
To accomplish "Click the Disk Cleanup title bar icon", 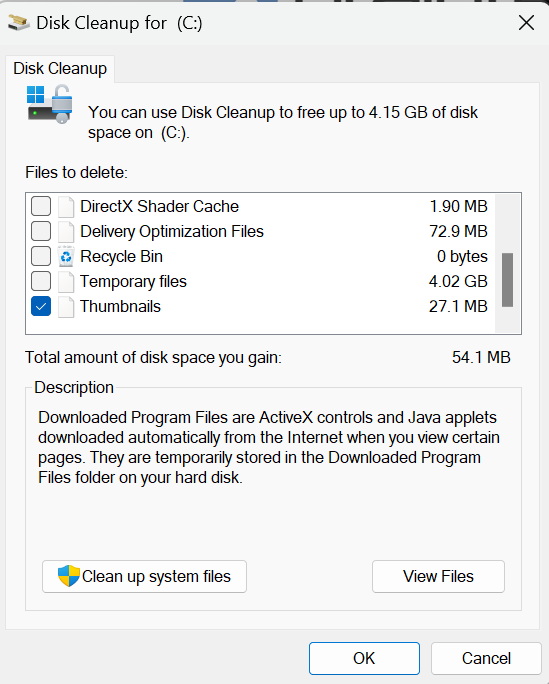I will pyautogui.click(x=19, y=23).
